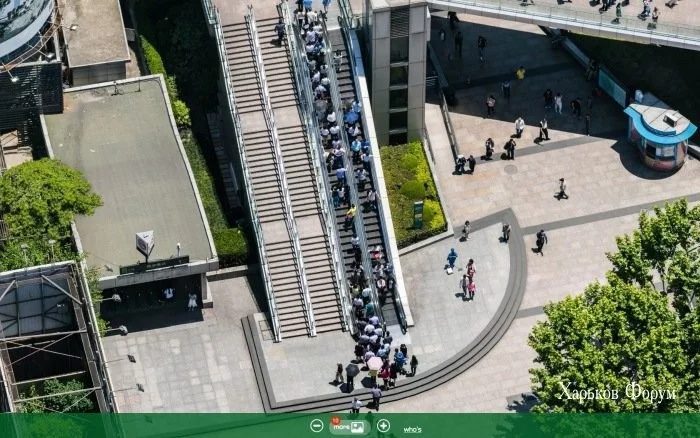Open the more pictures button
Viewport: 700px width, 438px height.
coord(350,427)
